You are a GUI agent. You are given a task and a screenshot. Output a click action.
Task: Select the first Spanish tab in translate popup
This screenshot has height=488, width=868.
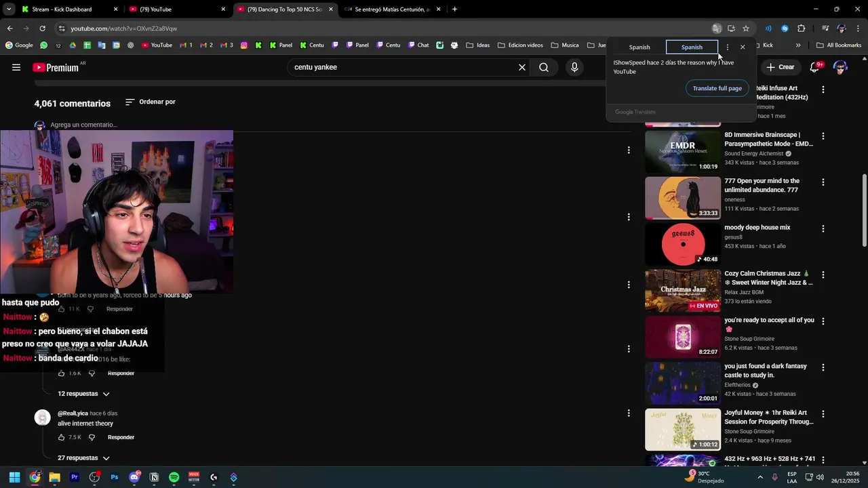[639, 47]
